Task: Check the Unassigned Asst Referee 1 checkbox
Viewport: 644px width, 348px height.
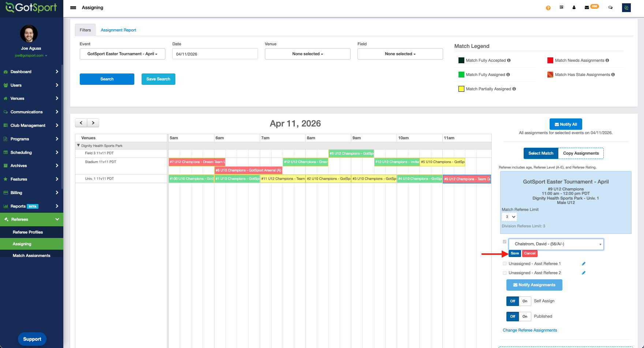Action: click(x=505, y=264)
